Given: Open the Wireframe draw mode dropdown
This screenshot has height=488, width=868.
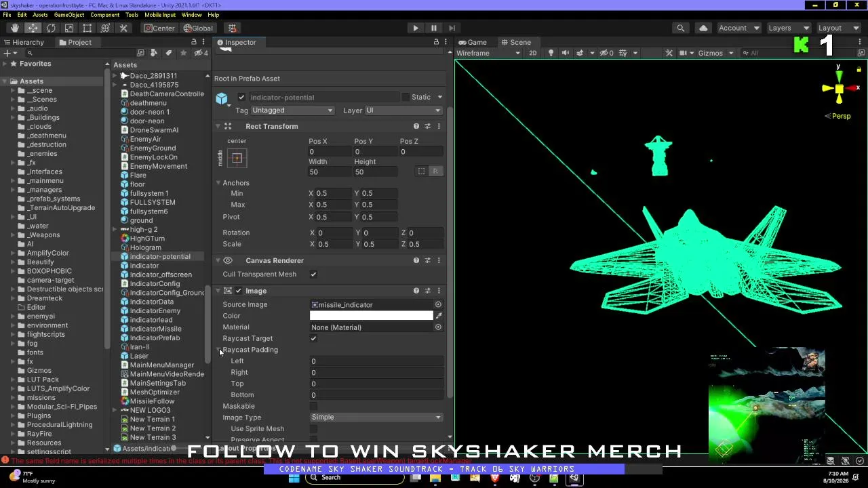Looking at the screenshot, I should click(x=488, y=53).
